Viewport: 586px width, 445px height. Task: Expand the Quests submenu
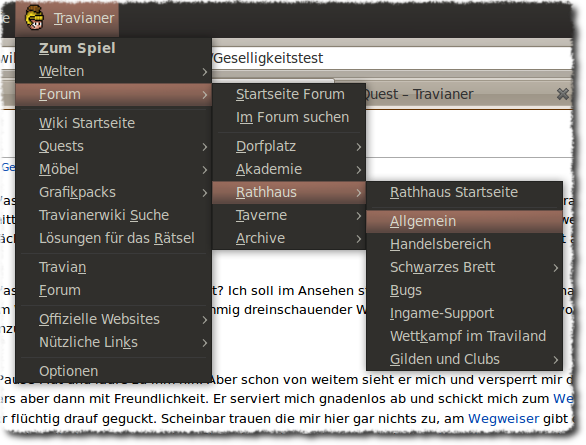(114, 146)
